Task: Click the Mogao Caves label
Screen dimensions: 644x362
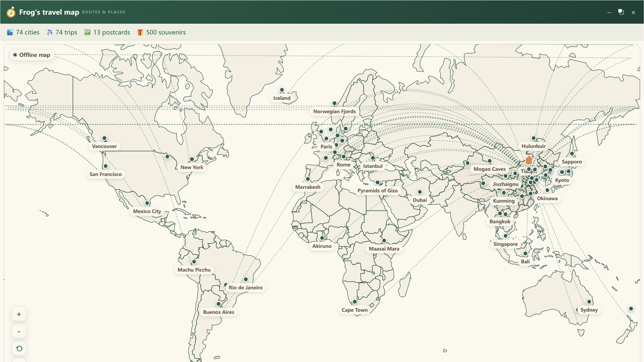Action: [490, 169]
